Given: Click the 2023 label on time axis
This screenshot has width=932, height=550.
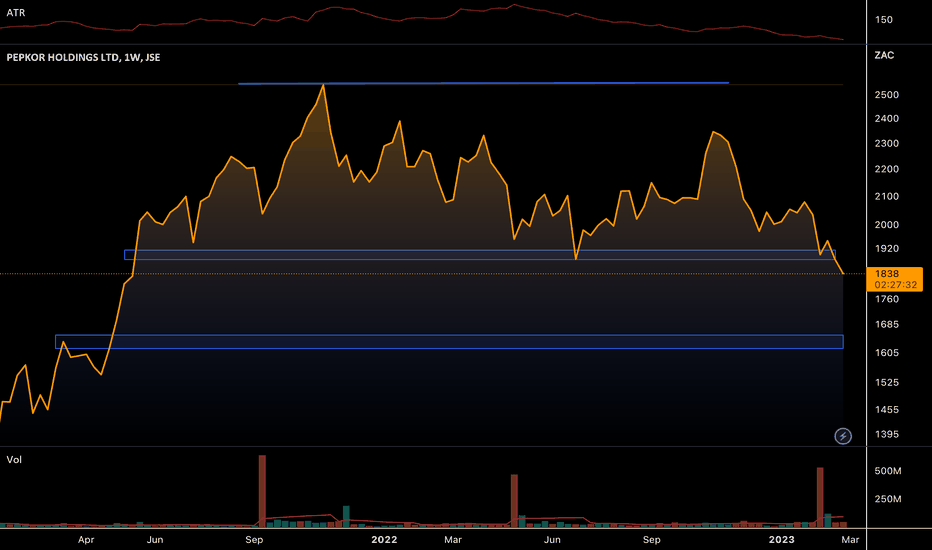Looking at the screenshot, I should click(x=782, y=540).
